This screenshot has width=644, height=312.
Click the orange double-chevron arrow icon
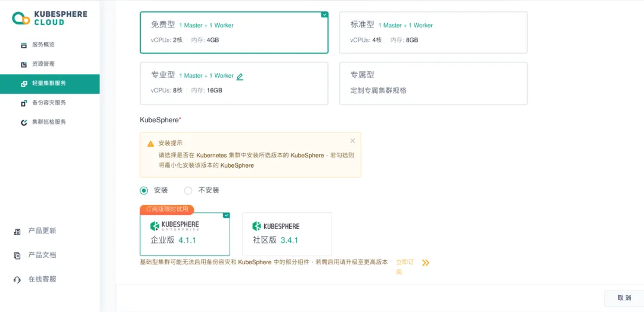tap(426, 262)
